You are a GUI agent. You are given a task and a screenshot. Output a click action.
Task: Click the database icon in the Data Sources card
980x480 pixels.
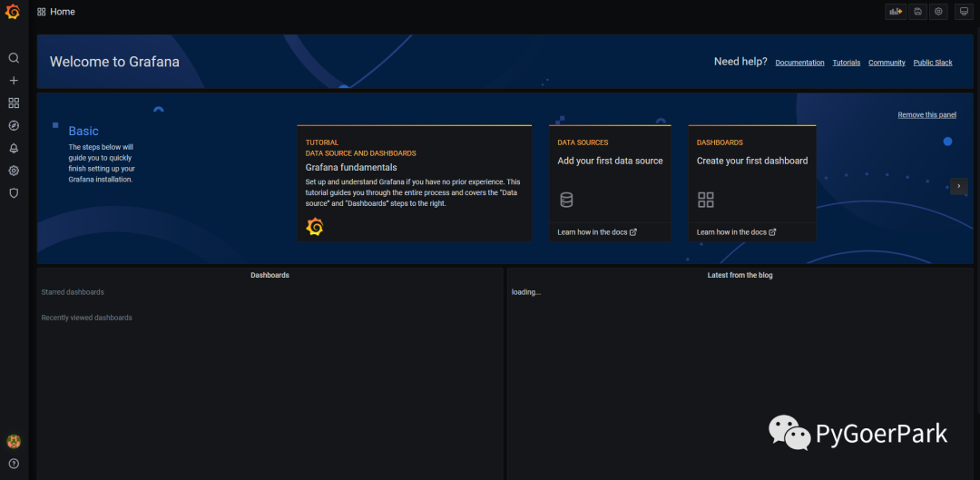(566, 200)
